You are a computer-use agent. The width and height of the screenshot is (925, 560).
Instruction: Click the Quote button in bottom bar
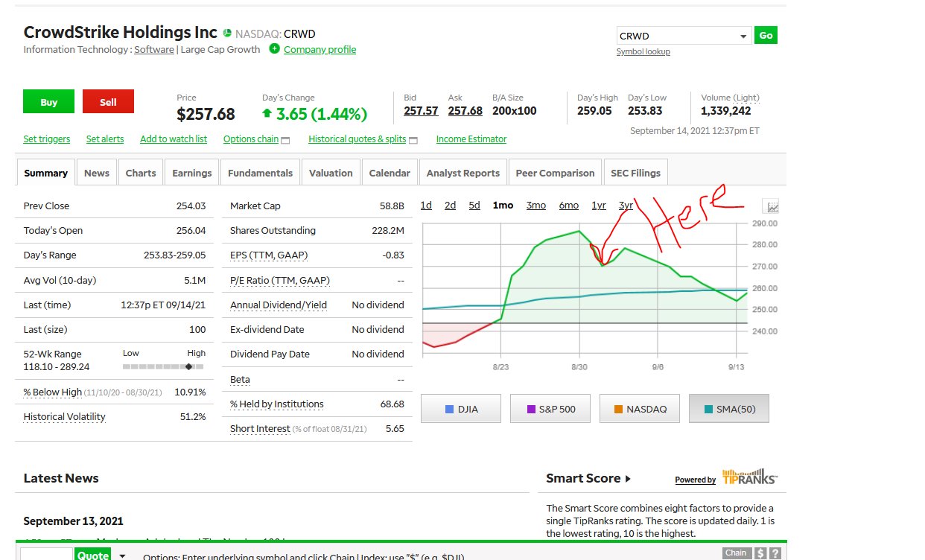point(93,554)
